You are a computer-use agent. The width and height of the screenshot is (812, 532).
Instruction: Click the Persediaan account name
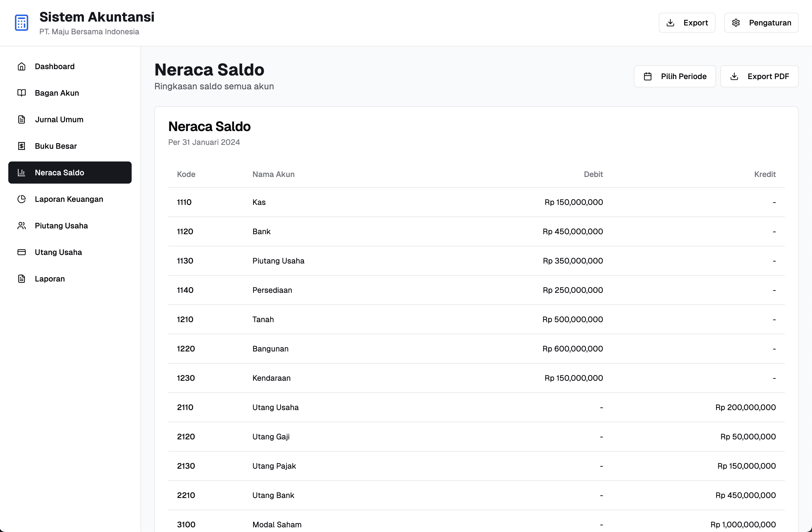(272, 290)
